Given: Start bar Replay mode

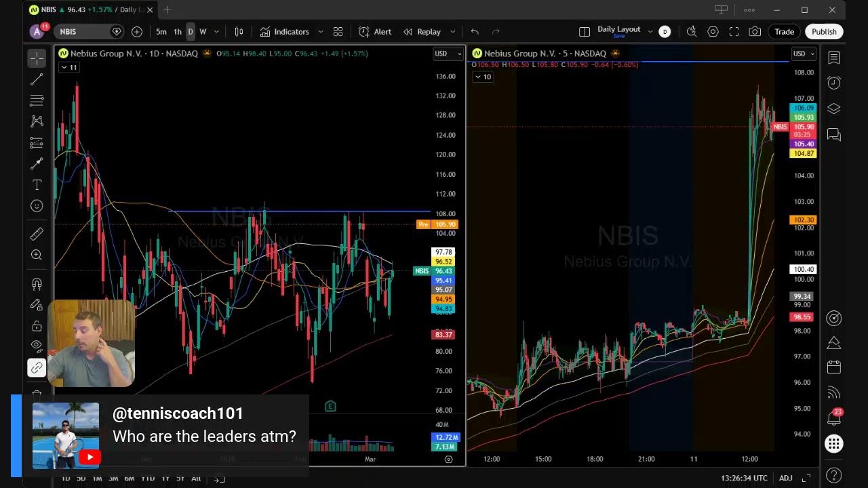Looking at the screenshot, I should 422,32.
